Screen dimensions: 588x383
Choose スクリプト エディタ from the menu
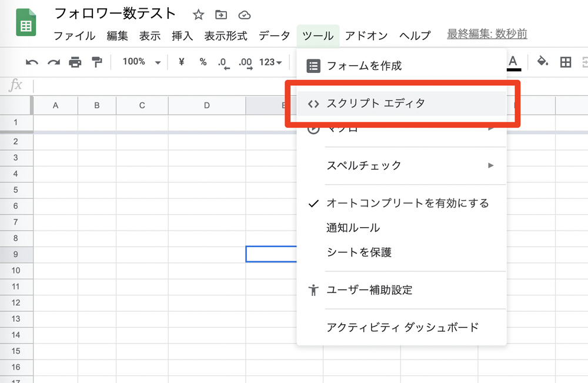[401, 104]
